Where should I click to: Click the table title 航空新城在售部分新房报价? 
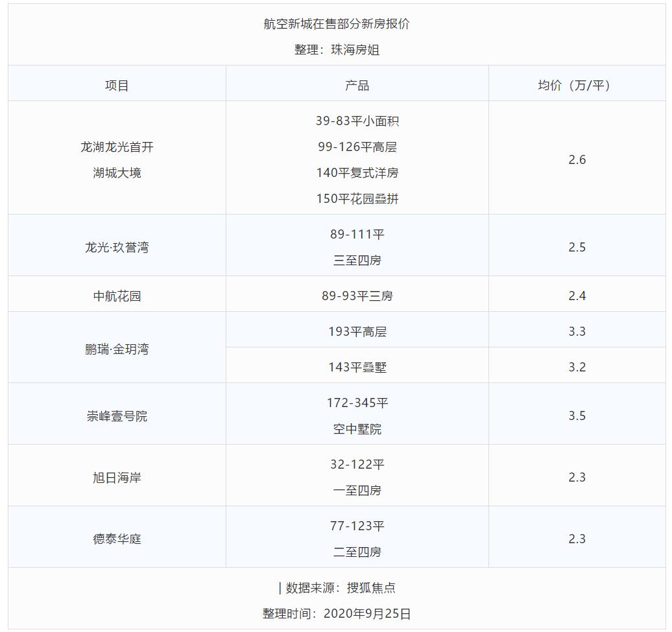click(x=336, y=23)
